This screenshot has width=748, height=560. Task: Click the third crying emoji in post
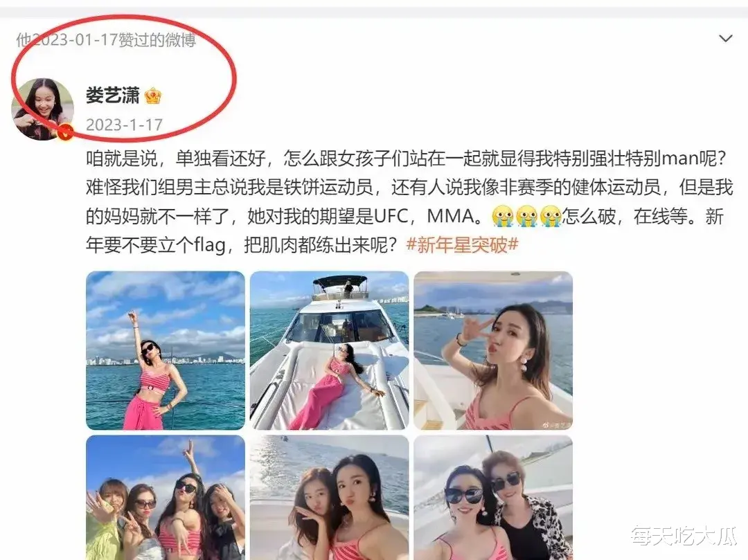pyautogui.click(x=551, y=217)
